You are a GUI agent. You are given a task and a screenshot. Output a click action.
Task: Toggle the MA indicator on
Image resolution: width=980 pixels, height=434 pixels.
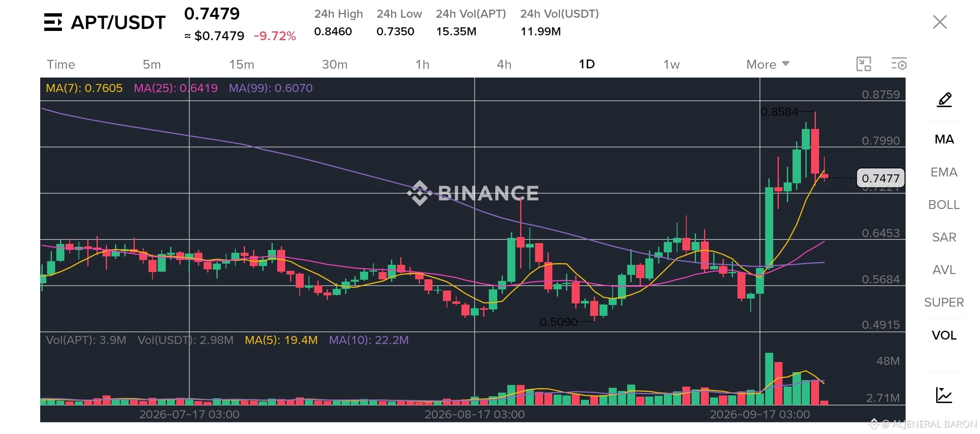(944, 139)
